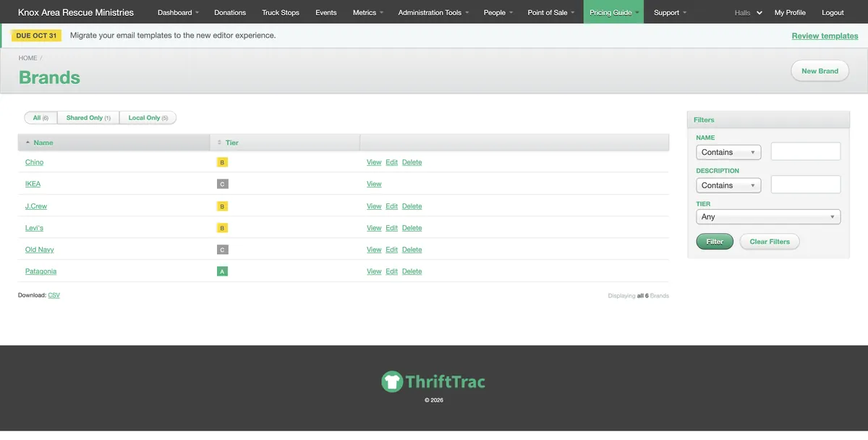Open the Pricing Guide menu
Image resolution: width=868 pixels, height=440 pixels.
(x=613, y=12)
